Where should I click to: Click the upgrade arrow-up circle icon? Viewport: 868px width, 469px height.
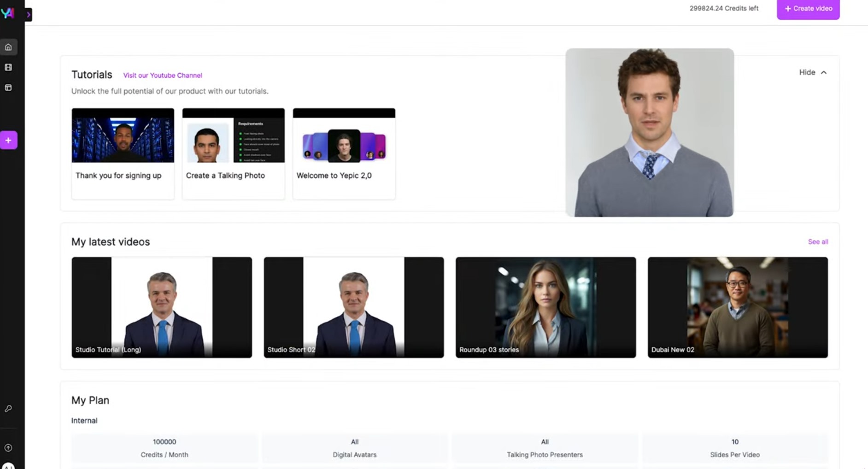[8, 448]
